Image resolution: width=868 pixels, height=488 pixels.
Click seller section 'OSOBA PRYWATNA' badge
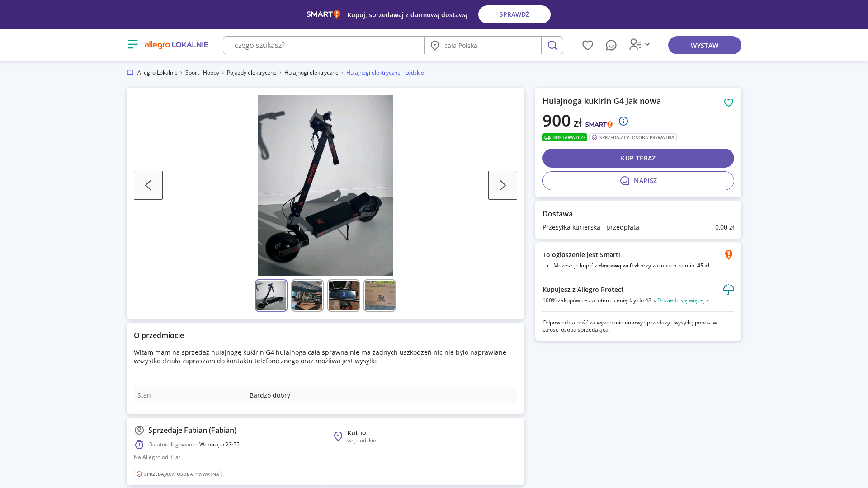tap(178, 474)
